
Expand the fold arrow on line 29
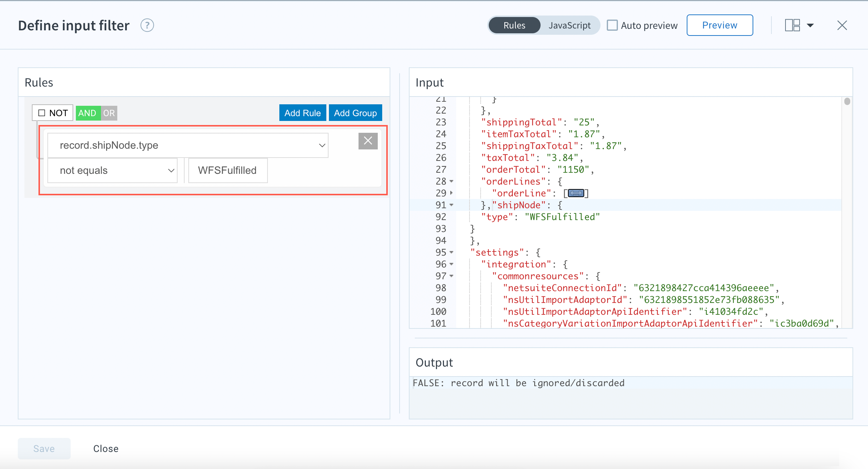(x=452, y=193)
